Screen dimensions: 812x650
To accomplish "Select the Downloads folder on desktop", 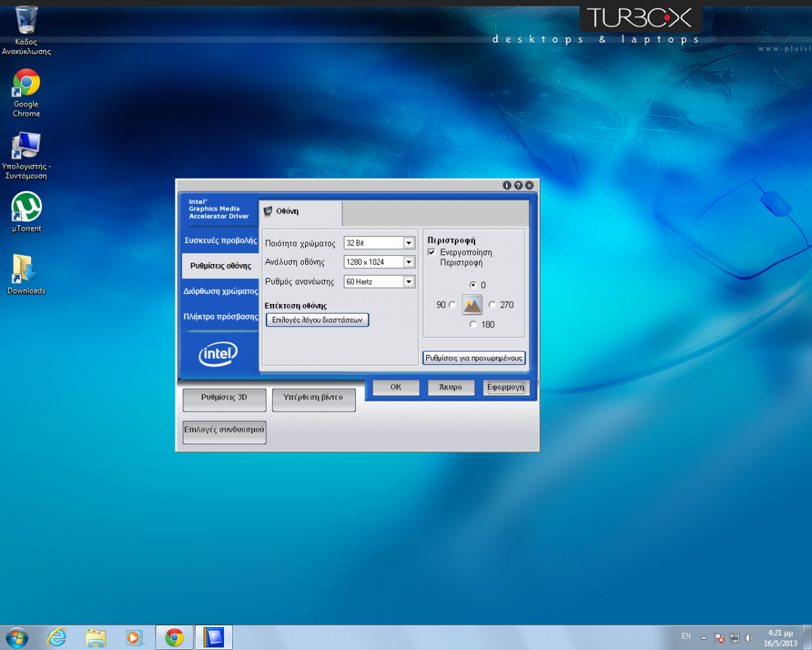I will (x=26, y=274).
